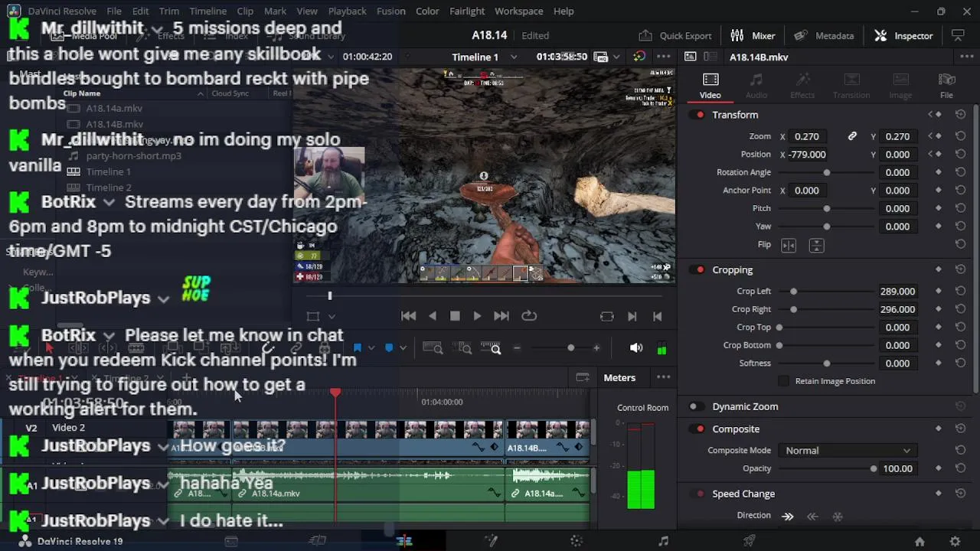Open the Fusion page from bottom bar
The height and width of the screenshot is (551, 980).
point(491,541)
